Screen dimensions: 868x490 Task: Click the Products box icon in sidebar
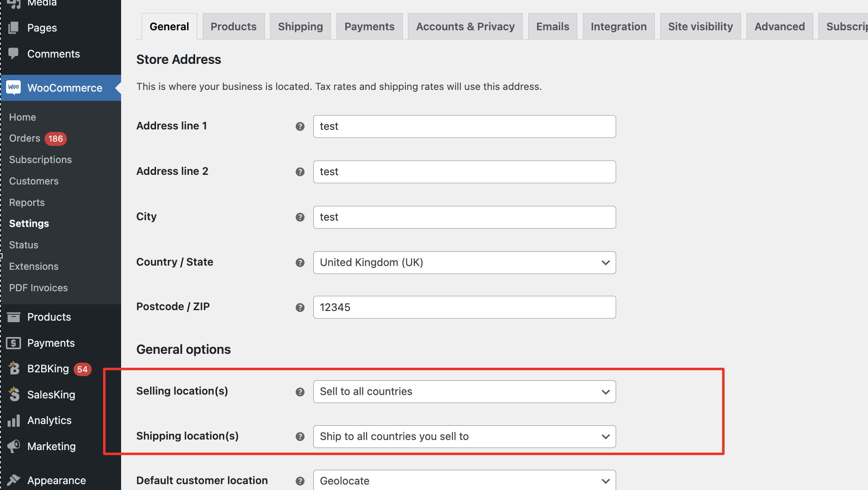point(13,317)
